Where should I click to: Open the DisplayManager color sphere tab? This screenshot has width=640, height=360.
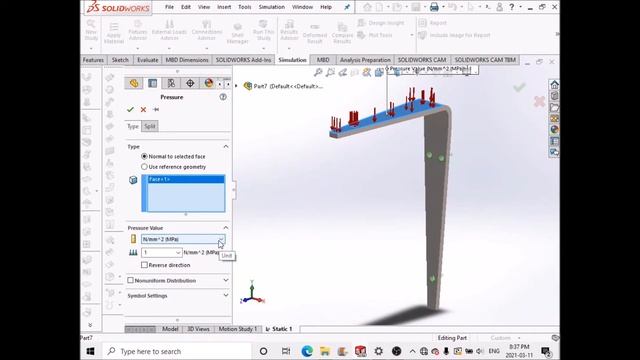pyautogui.click(x=209, y=83)
